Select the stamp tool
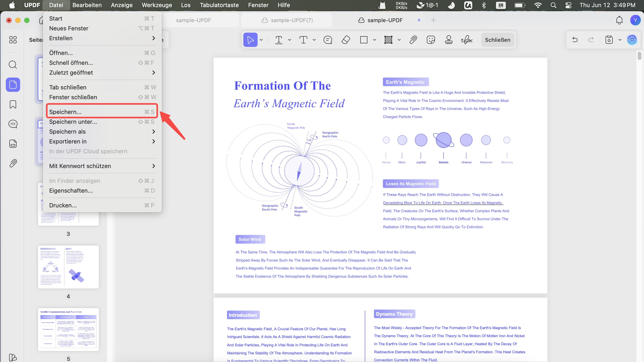 [x=449, y=40]
